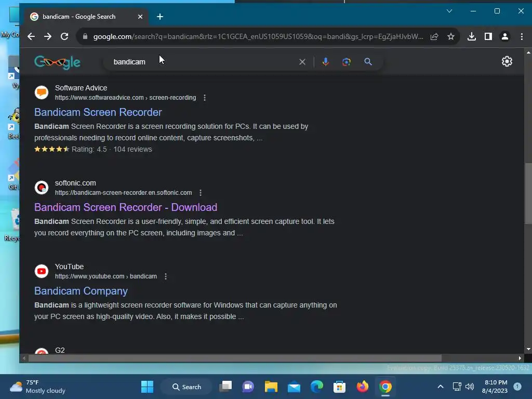532x399 pixels.
Task: Open Microsoft Store from taskbar
Action: [339, 387]
